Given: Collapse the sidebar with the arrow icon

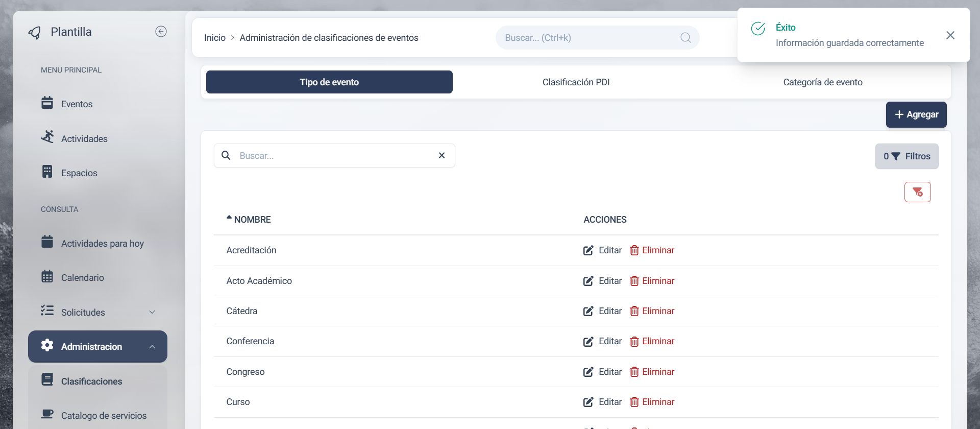Looking at the screenshot, I should coord(161,32).
